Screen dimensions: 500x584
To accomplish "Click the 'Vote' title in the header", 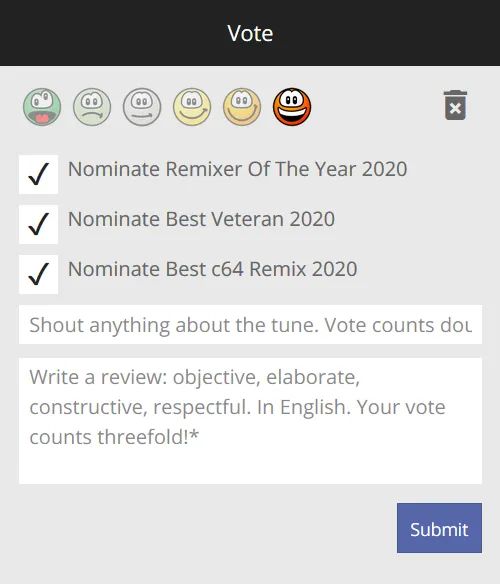I will coord(250,33).
